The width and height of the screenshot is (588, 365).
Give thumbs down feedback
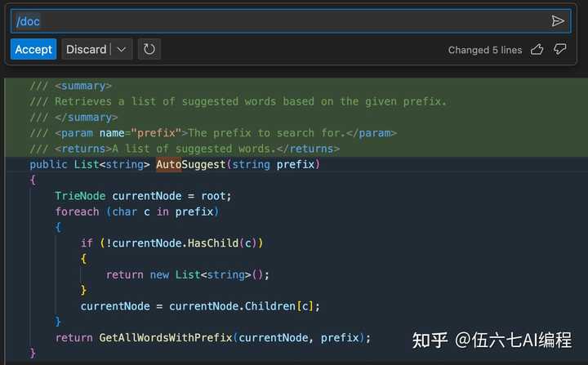pos(560,50)
